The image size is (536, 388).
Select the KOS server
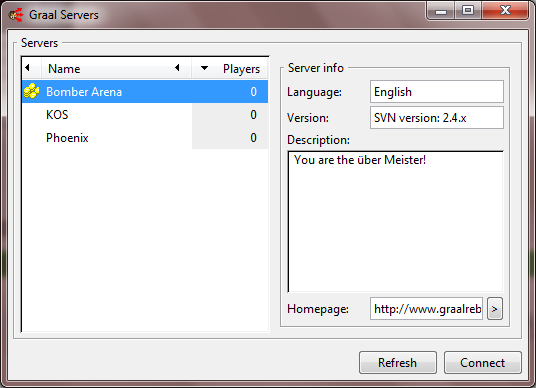tap(145, 115)
